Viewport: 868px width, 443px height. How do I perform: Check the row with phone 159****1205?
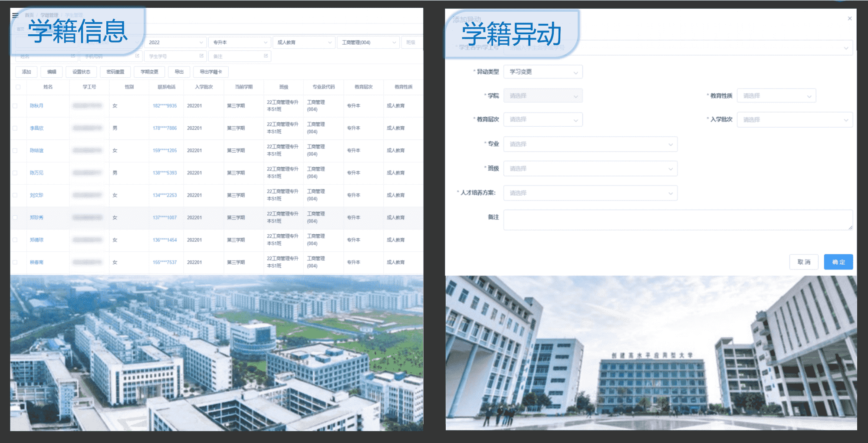coord(15,151)
